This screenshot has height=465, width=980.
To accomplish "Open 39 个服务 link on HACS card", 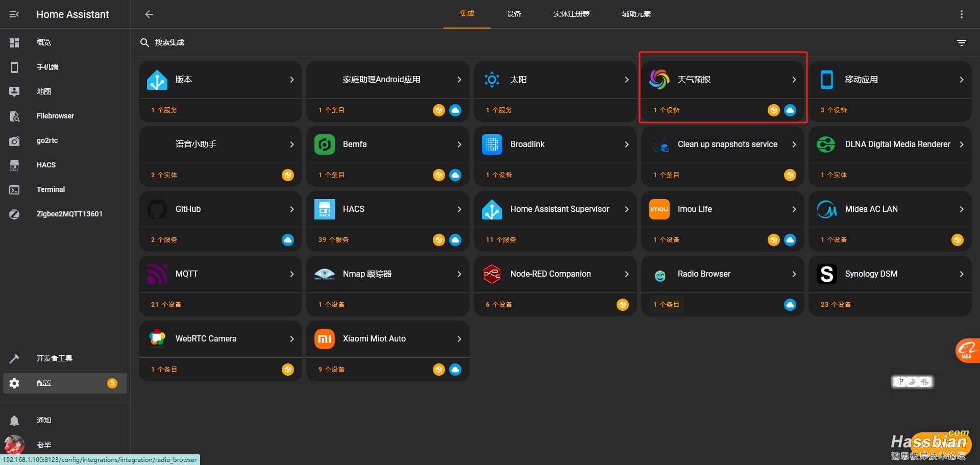I will 333,240.
